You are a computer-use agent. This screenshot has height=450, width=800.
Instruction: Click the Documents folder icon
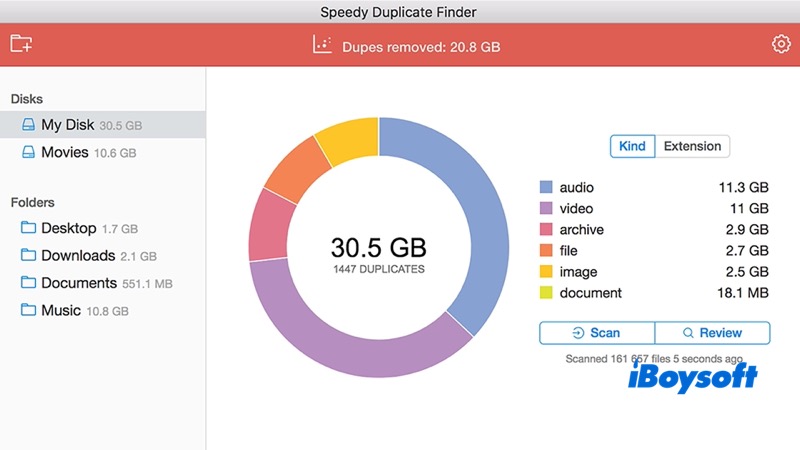pos(28,283)
